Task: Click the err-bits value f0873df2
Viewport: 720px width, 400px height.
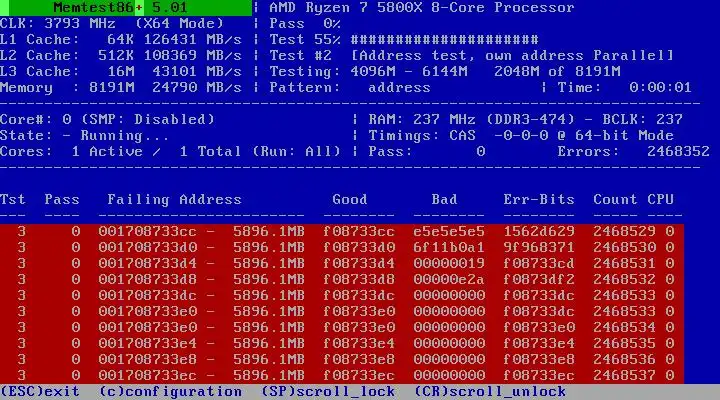Action: click(x=539, y=280)
